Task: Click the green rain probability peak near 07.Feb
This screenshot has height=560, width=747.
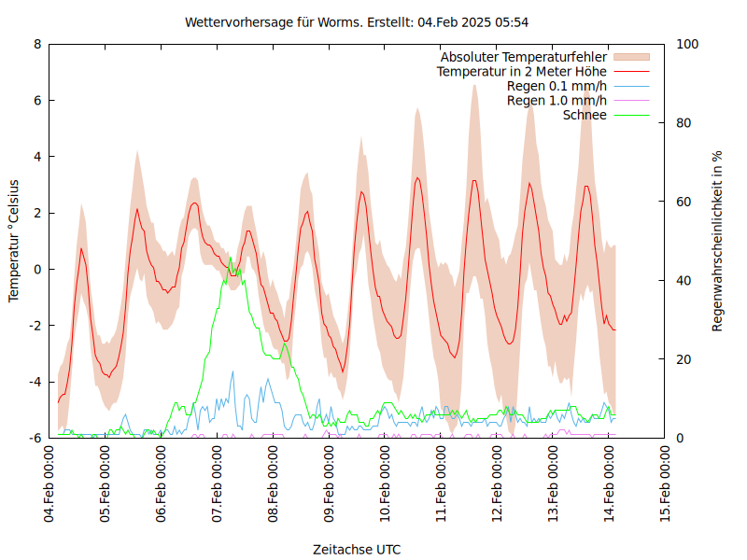Action: 231,259
